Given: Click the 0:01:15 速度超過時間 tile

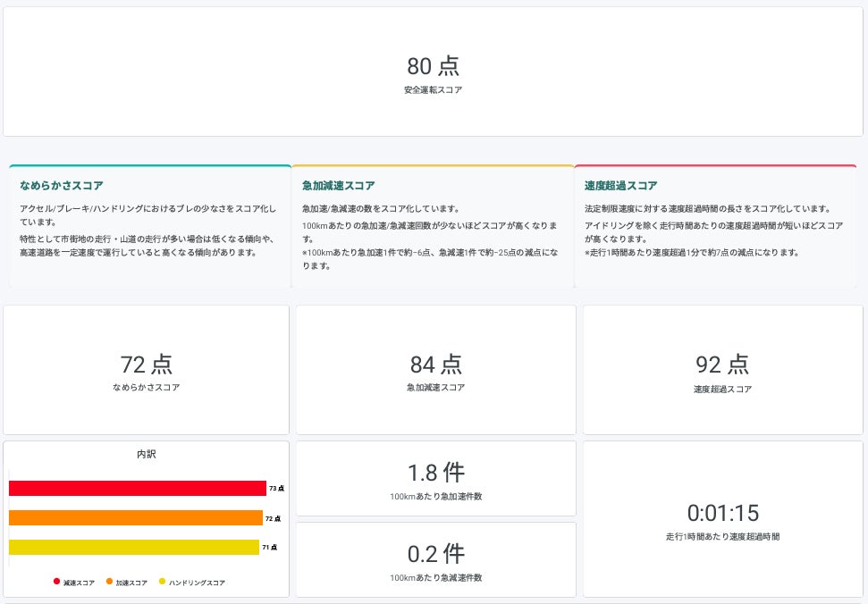Looking at the screenshot, I should pos(722,519).
